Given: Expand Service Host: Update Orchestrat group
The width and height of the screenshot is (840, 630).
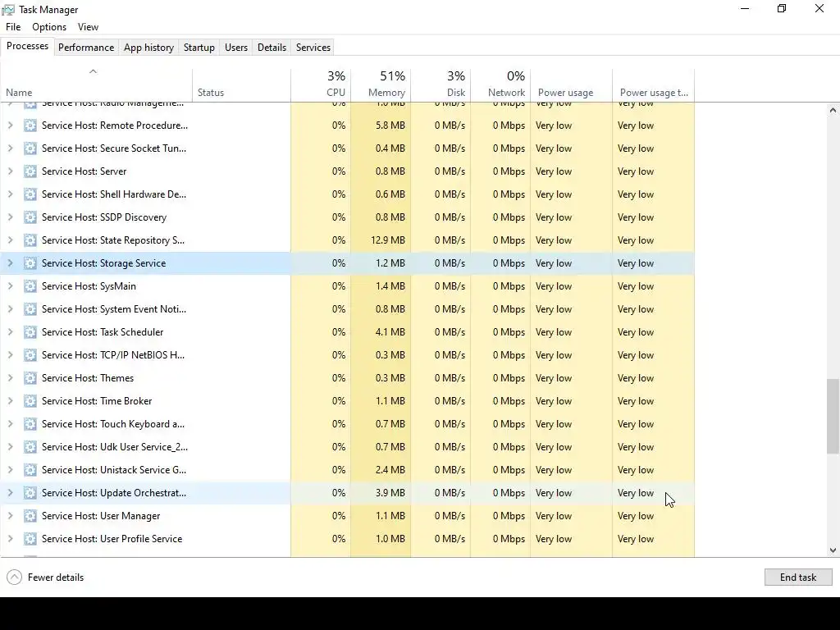Looking at the screenshot, I should pyautogui.click(x=10, y=494).
